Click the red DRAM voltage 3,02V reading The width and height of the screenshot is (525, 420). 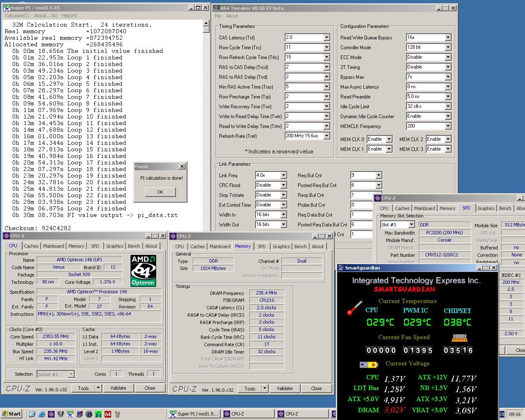[394, 410]
